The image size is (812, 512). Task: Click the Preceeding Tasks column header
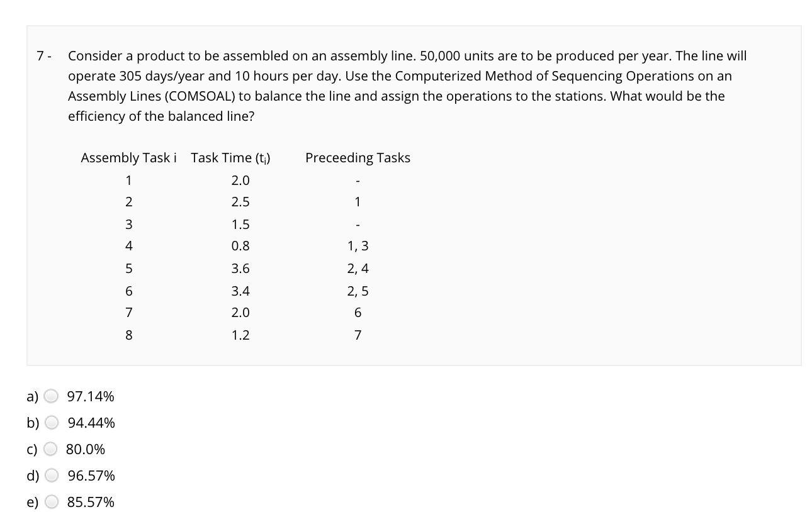click(358, 158)
